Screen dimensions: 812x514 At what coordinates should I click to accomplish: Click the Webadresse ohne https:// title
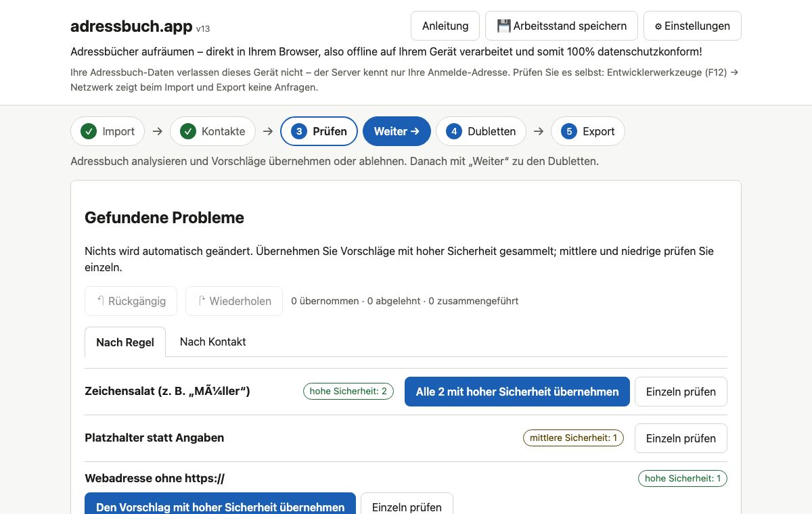(x=154, y=478)
